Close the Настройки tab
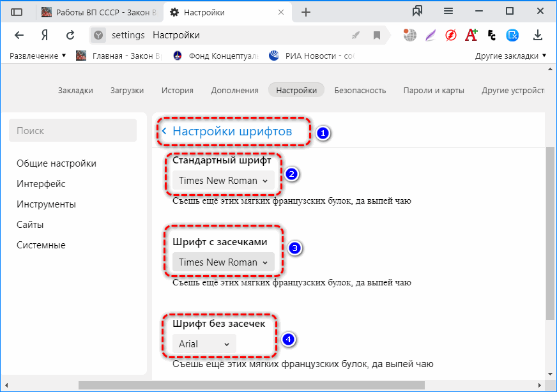 click(280, 12)
